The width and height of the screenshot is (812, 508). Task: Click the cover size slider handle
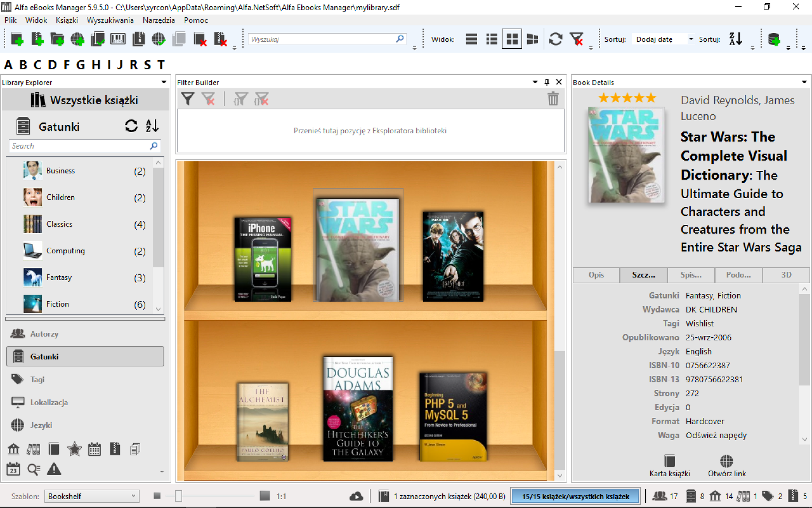179,496
